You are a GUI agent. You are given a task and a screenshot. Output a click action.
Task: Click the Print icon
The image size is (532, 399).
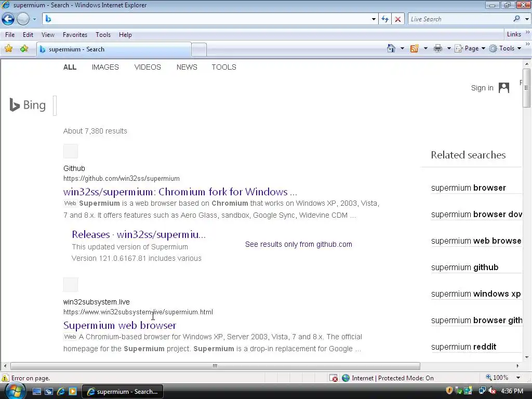coord(437,48)
